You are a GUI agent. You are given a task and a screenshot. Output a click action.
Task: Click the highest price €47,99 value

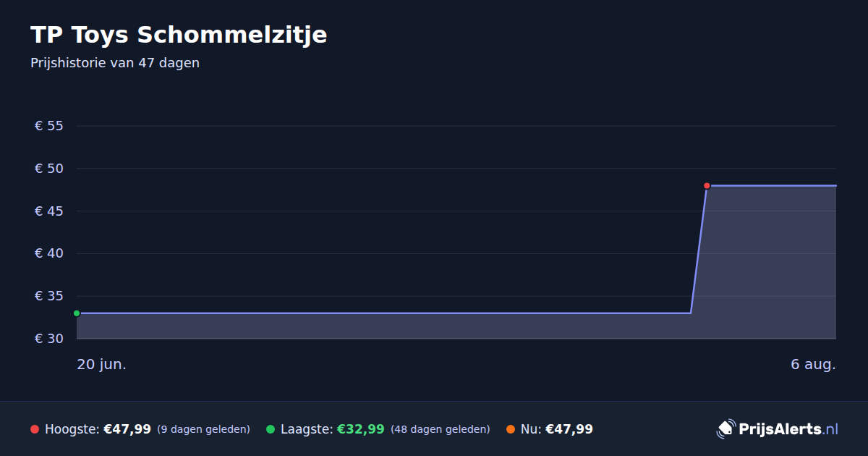tap(127, 429)
